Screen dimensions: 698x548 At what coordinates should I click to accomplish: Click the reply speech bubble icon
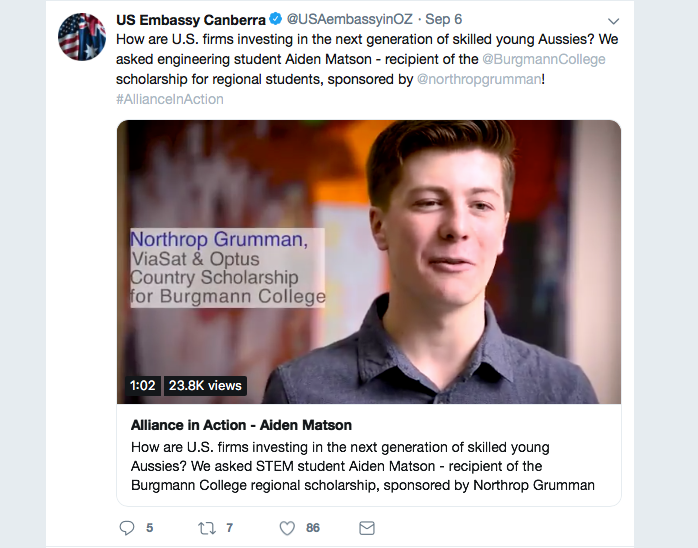pyautogui.click(x=127, y=528)
